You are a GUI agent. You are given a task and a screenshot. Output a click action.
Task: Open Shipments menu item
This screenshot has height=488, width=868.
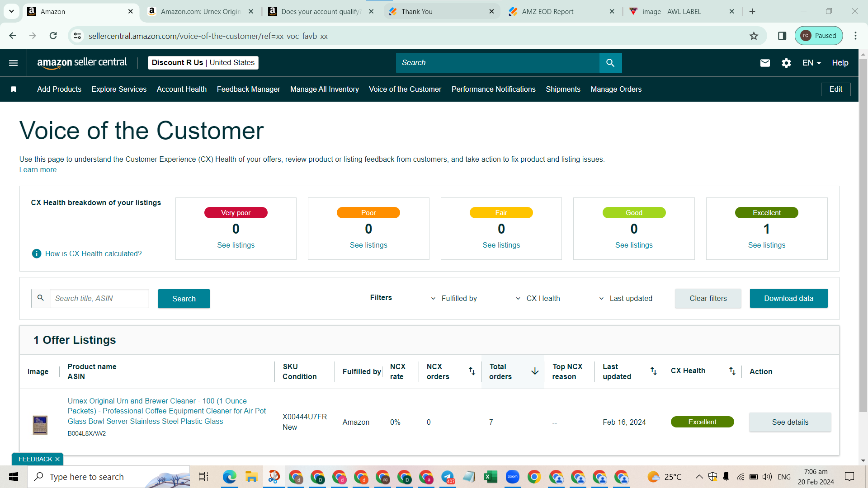tap(563, 89)
